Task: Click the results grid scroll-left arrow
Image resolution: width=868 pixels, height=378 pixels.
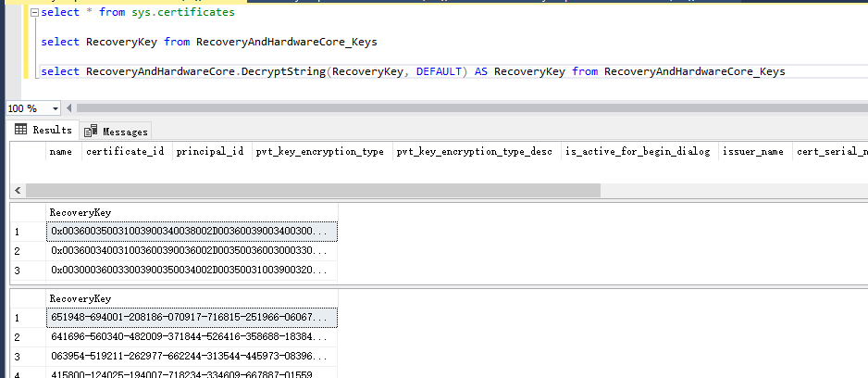Action: 18,191
